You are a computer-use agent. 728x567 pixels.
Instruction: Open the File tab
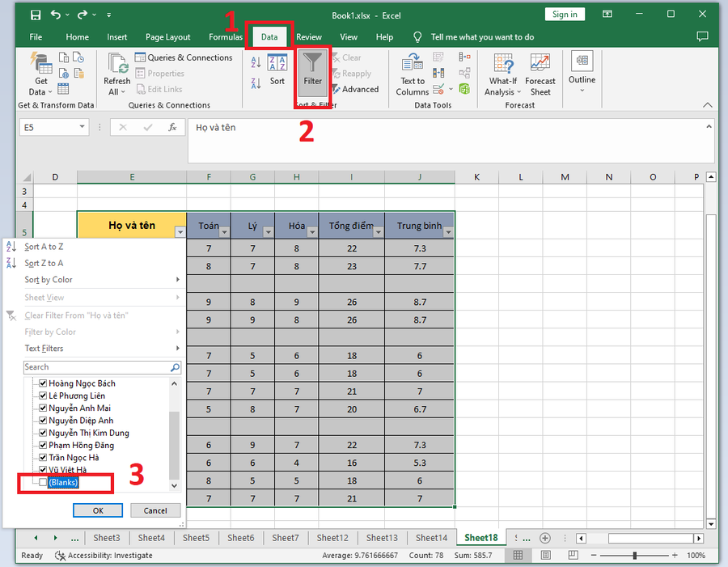[x=36, y=36]
